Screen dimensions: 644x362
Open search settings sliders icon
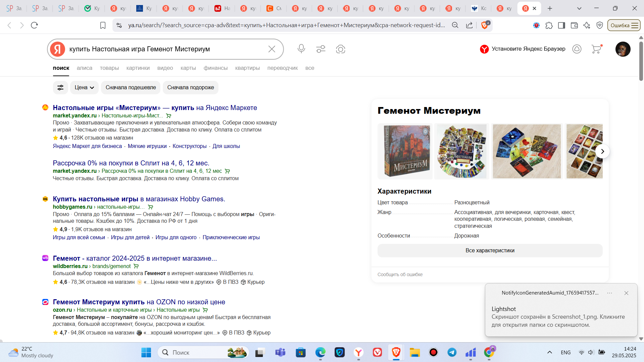[x=321, y=49]
